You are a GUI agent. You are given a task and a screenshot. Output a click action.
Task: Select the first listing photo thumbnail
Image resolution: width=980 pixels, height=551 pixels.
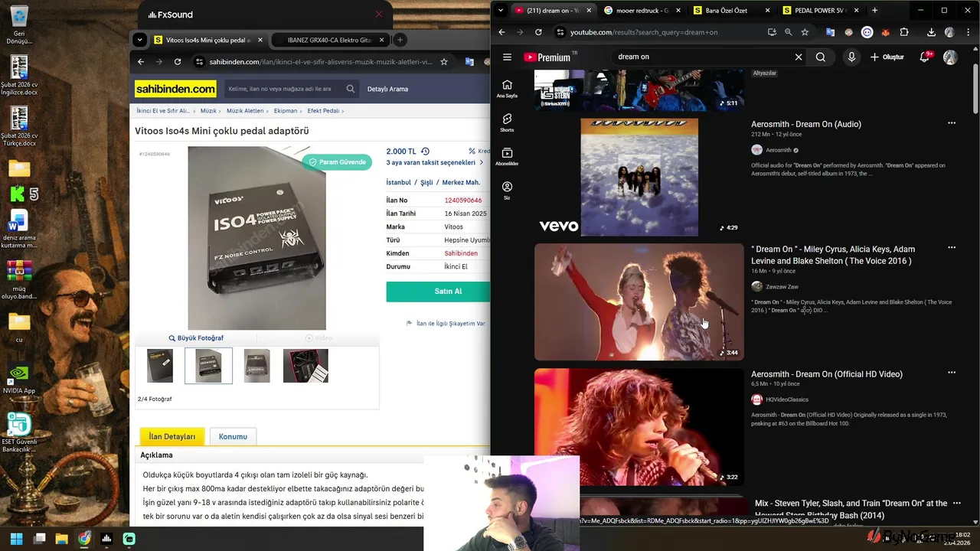160,366
